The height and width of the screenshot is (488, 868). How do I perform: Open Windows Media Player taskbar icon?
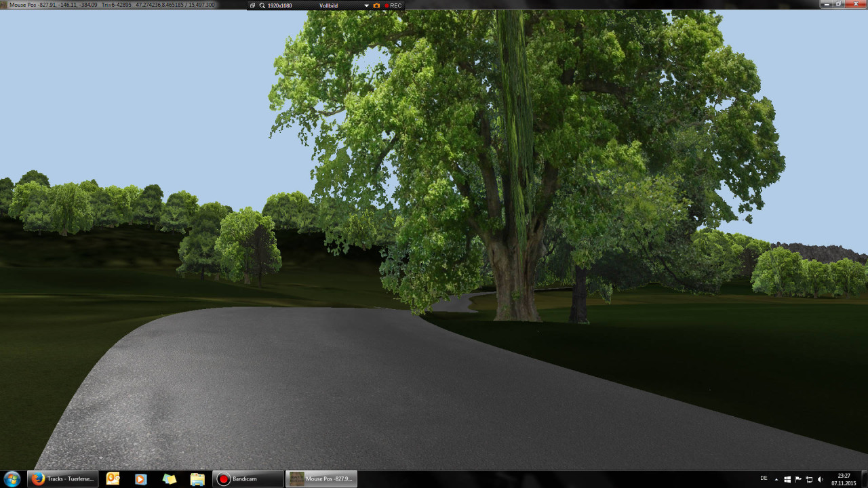pyautogui.click(x=141, y=479)
